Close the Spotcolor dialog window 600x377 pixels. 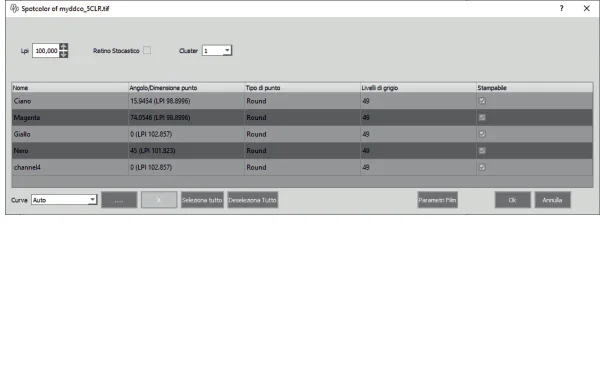(x=586, y=8)
